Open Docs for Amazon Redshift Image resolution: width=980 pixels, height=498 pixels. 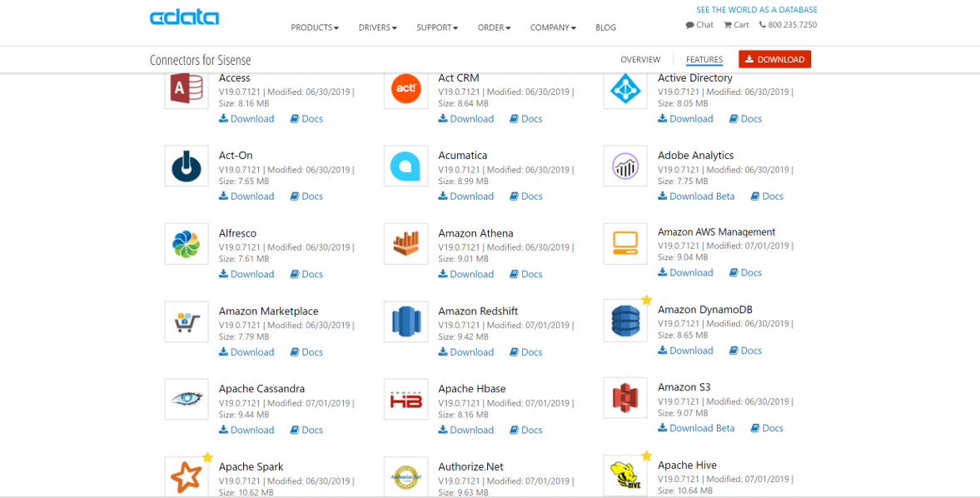click(x=525, y=352)
